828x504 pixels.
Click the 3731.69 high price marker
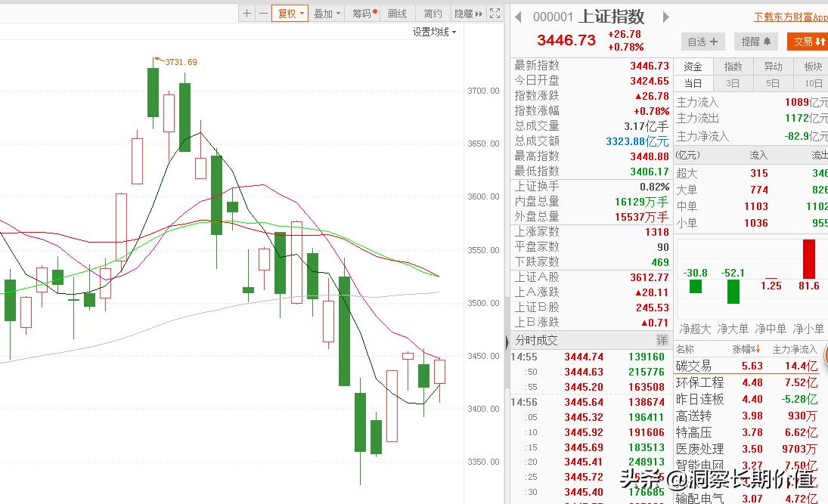tap(181, 62)
